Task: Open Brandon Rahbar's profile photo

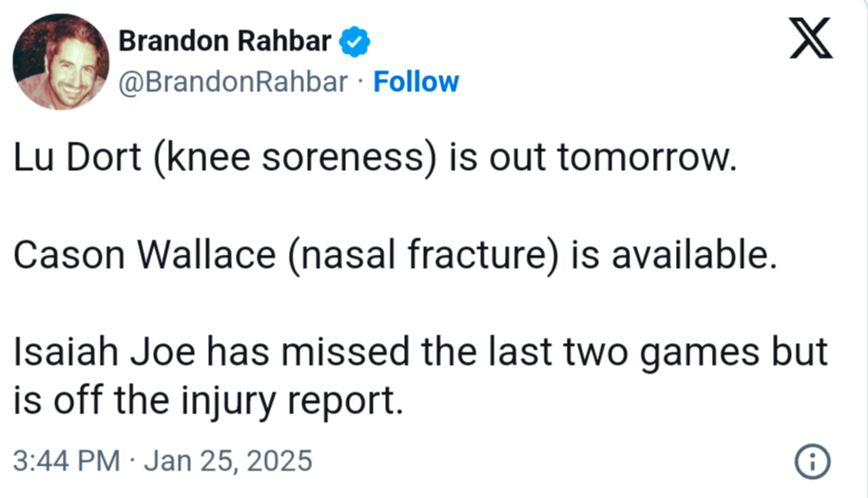Action: (x=61, y=62)
